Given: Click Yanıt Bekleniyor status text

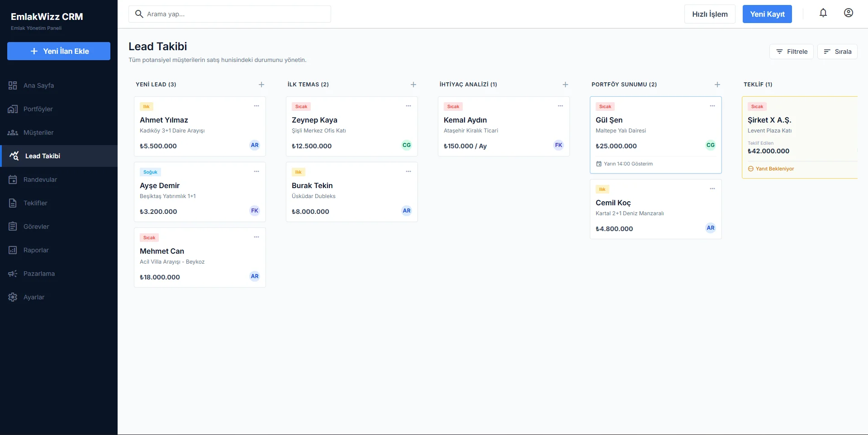Looking at the screenshot, I should (x=775, y=169).
